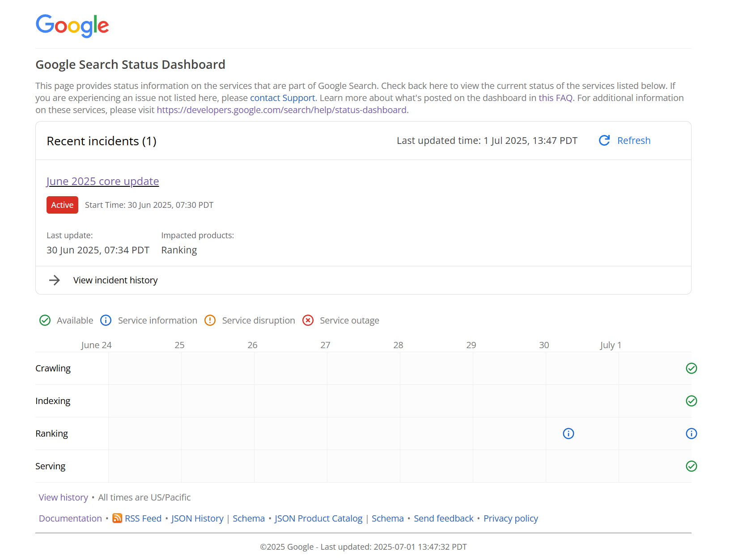The height and width of the screenshot is (560, 730).
Task: Click the 'Google Search Status Dashboard' title
Action: [130, 65]
